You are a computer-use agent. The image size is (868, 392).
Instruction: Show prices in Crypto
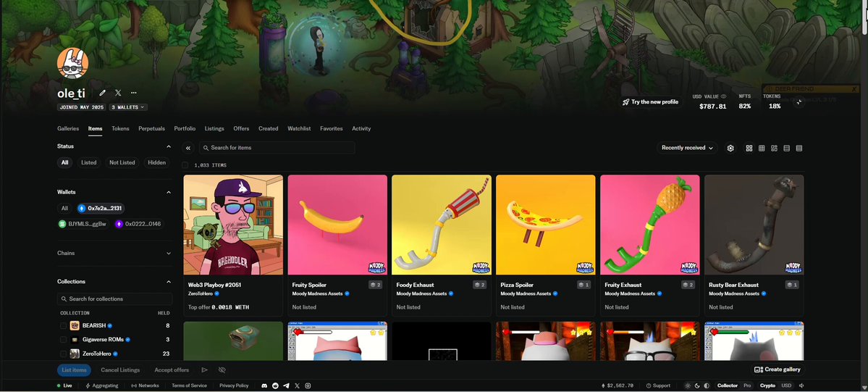coord(767,385)
